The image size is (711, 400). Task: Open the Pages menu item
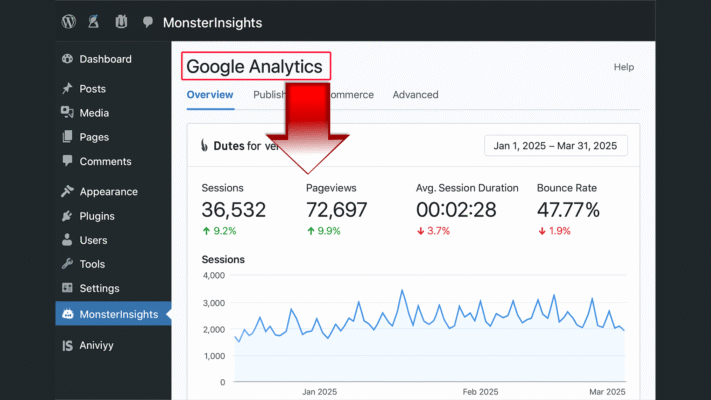tap(94, 137)
